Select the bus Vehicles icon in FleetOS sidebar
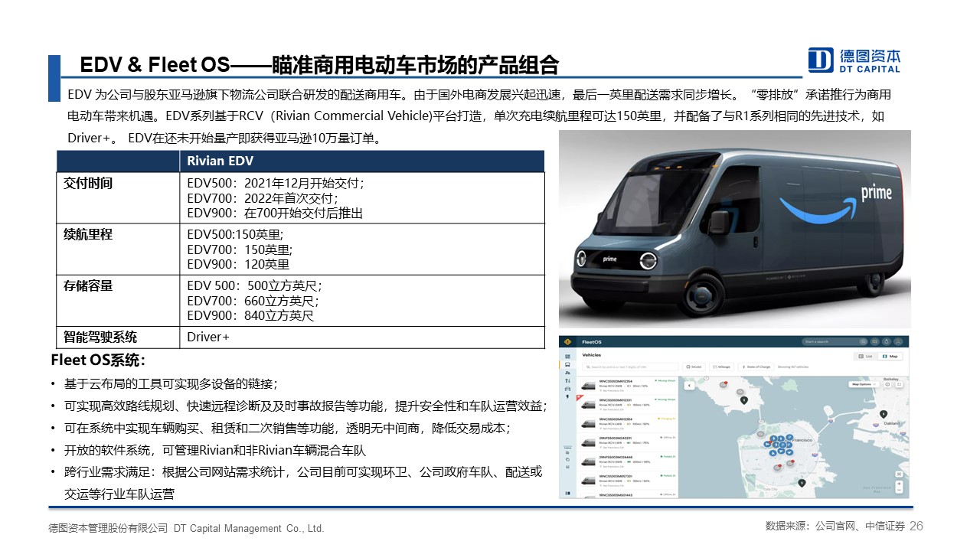The height and width of the screenshot is (551, 980). [567, 364]
